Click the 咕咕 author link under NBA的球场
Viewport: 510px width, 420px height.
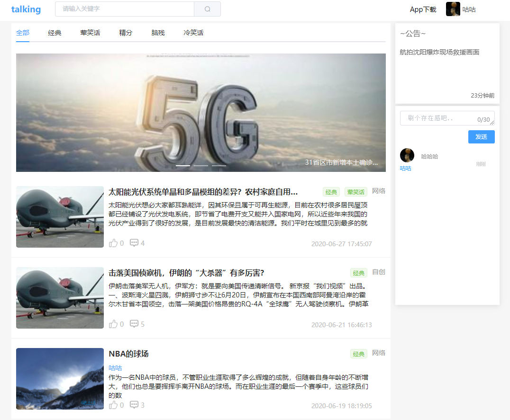115,368
